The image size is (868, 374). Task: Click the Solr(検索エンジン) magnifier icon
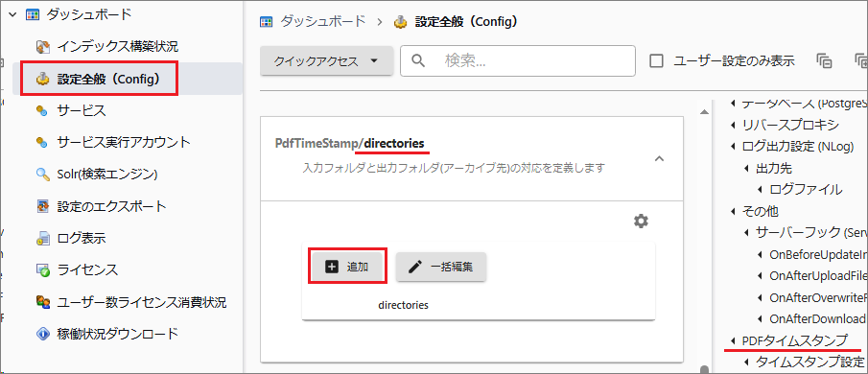(42, 175)
